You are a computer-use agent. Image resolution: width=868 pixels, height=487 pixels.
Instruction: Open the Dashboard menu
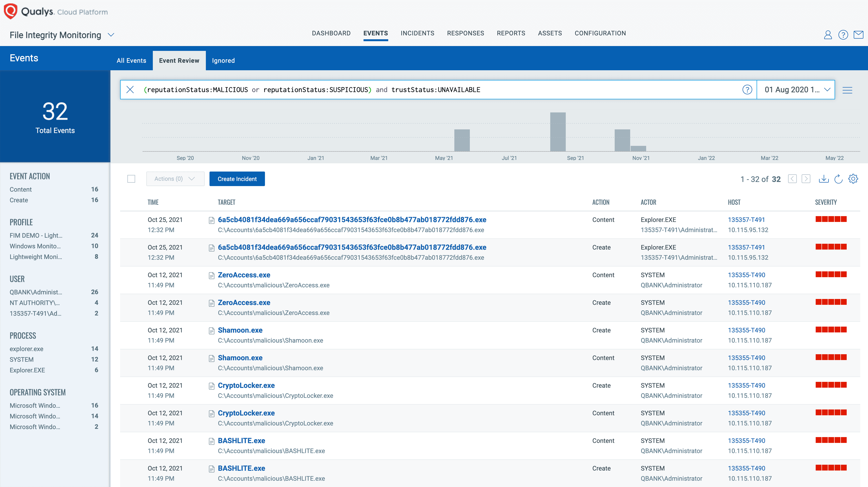pos(331,33)
